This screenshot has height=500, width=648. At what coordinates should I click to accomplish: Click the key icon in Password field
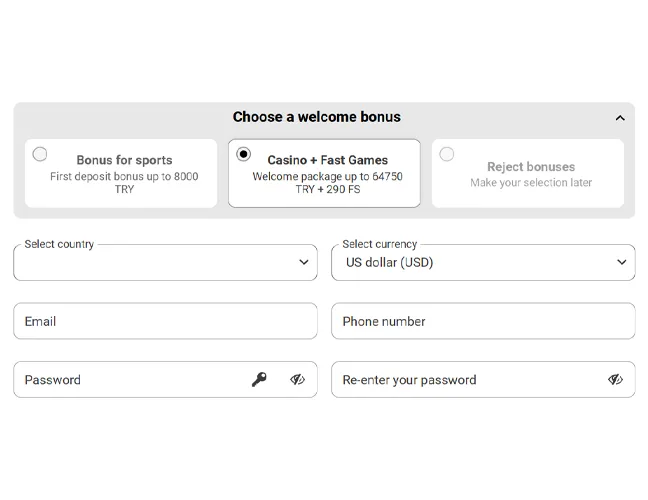tap(259, 379)
